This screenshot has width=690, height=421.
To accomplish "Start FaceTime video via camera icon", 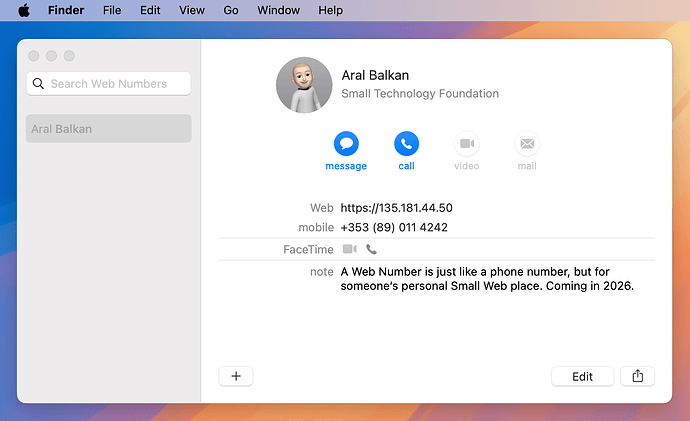I will click(x=350, y=249).
